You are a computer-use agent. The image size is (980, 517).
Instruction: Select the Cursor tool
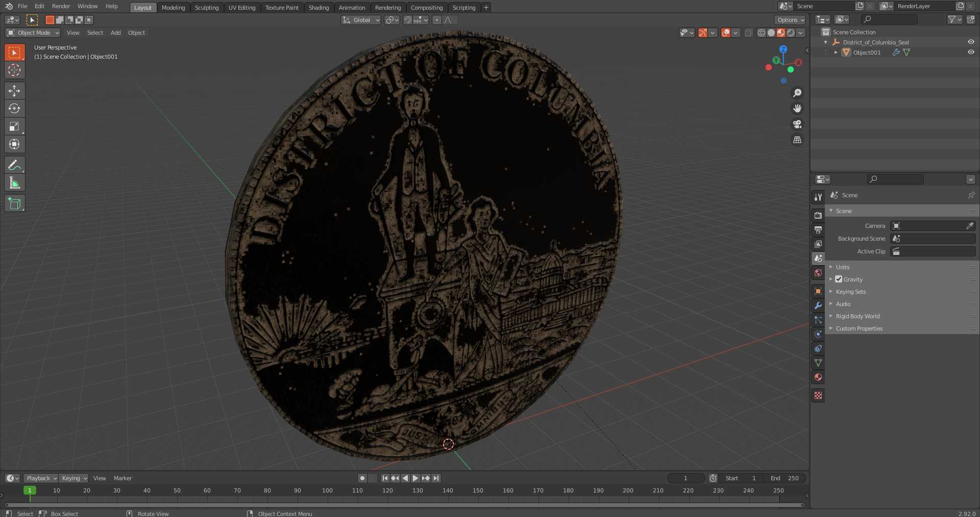14,70
